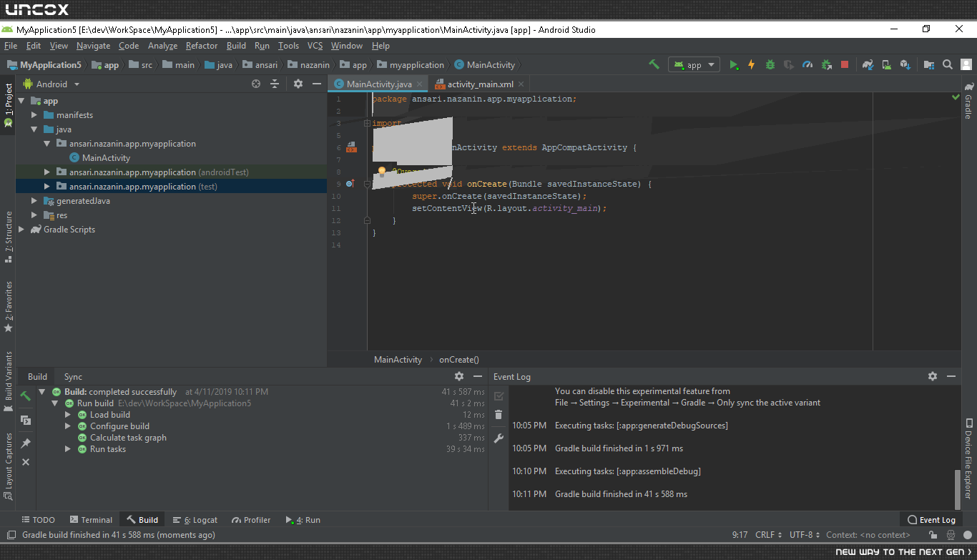Select MainActivity in the project tree
The height and width of the screenshot is (560, 977).
tap(106, 158)
